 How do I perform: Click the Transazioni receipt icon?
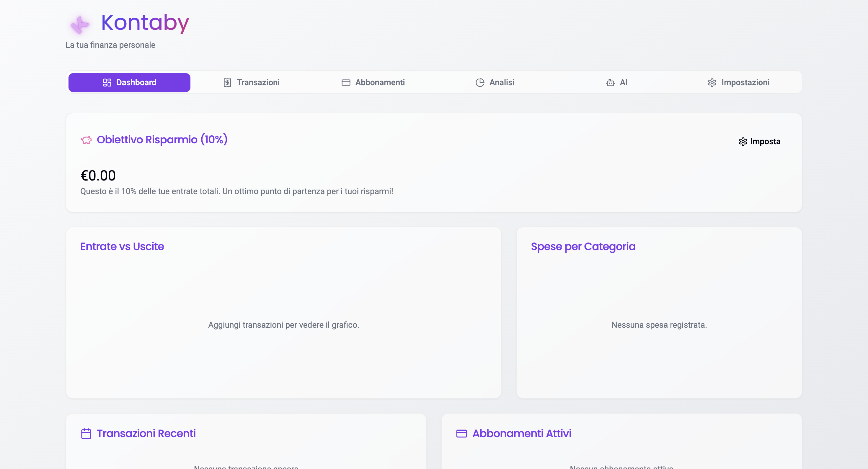[x=227, y=83]
